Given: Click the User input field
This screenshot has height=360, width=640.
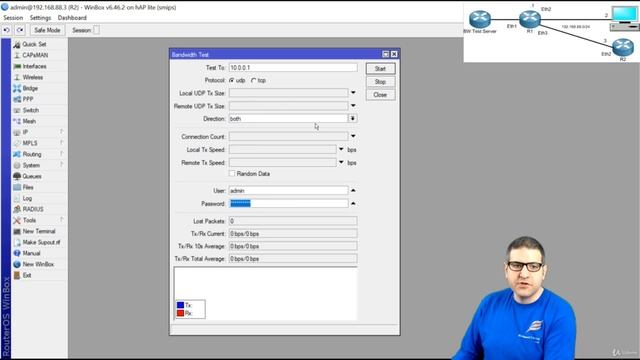Looking at the screenshot, I should (x=289, y=191).
